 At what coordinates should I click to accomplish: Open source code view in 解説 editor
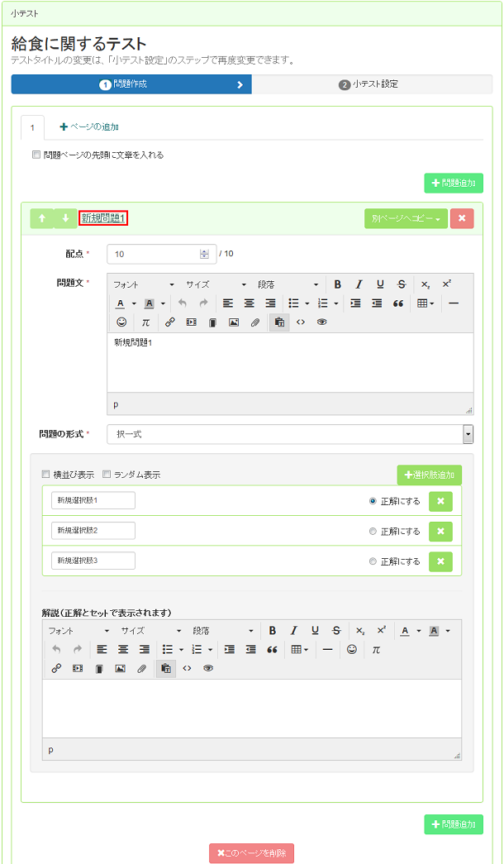[187, 668]
